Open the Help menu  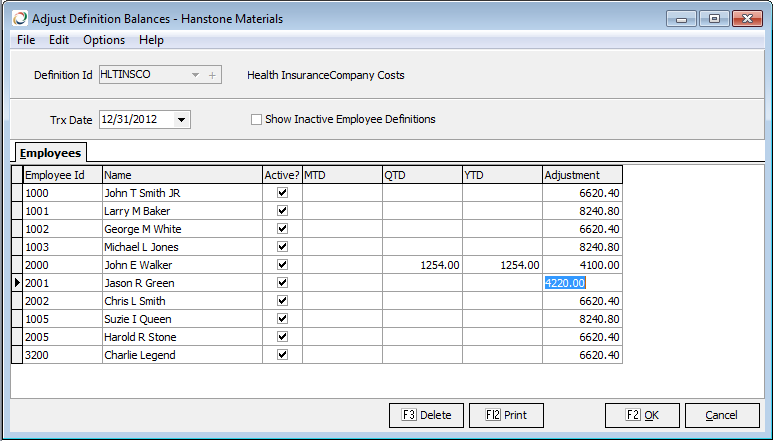[x=152, y=40]
